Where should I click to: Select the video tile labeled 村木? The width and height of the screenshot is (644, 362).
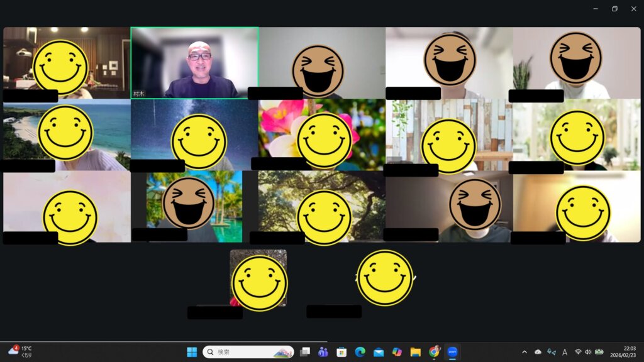[194, 62]
